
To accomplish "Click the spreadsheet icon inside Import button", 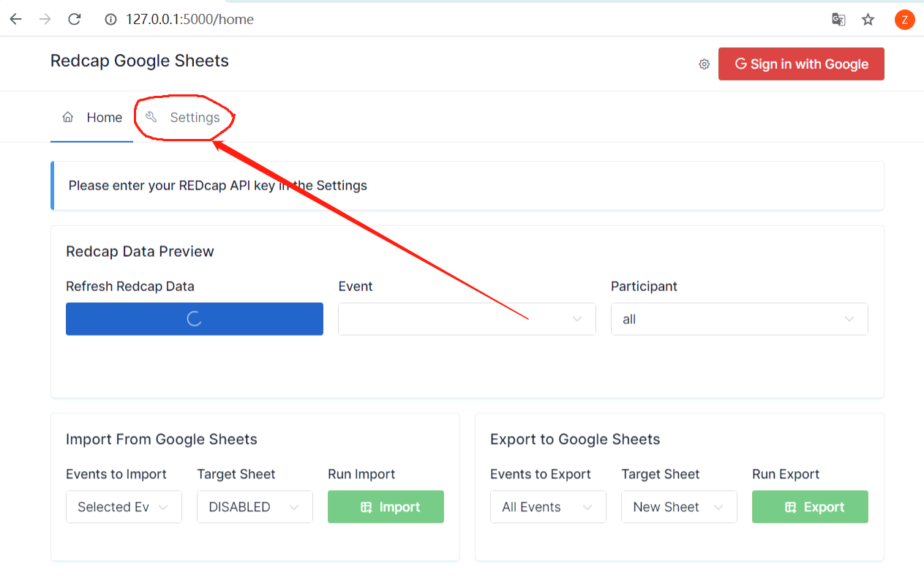I will coord(365,506).
